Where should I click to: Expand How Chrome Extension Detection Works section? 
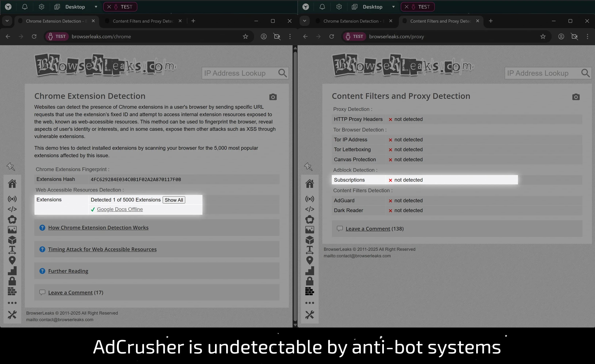pos(98,227)
